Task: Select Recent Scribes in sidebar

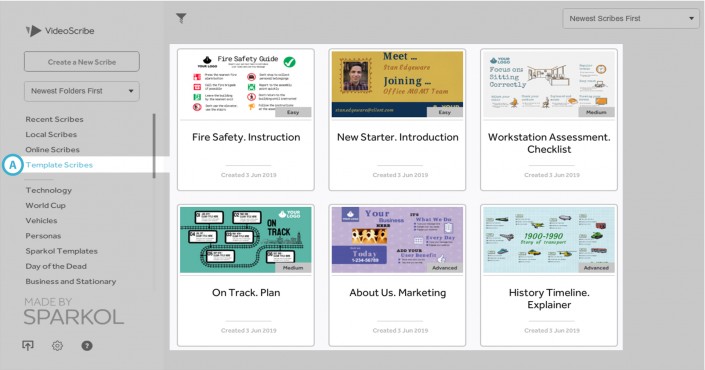Action: point(54,119)
